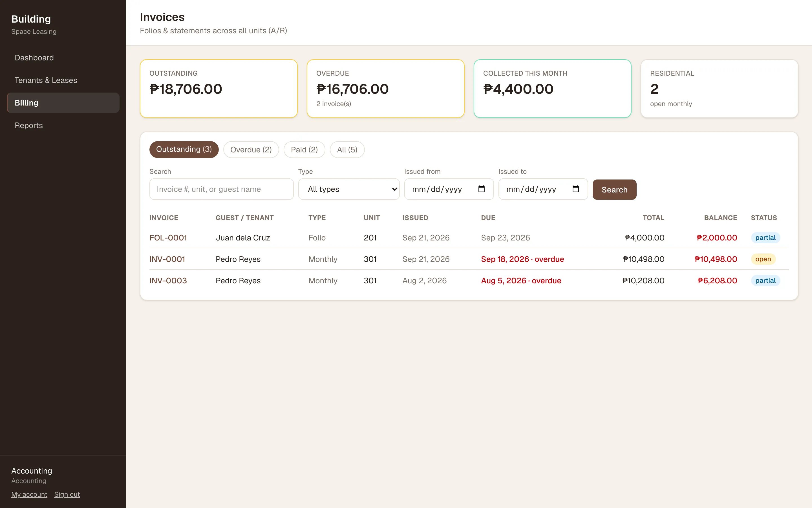Switch to the Overdue (2) tab

pyautogui.click(x=251, y=150)
